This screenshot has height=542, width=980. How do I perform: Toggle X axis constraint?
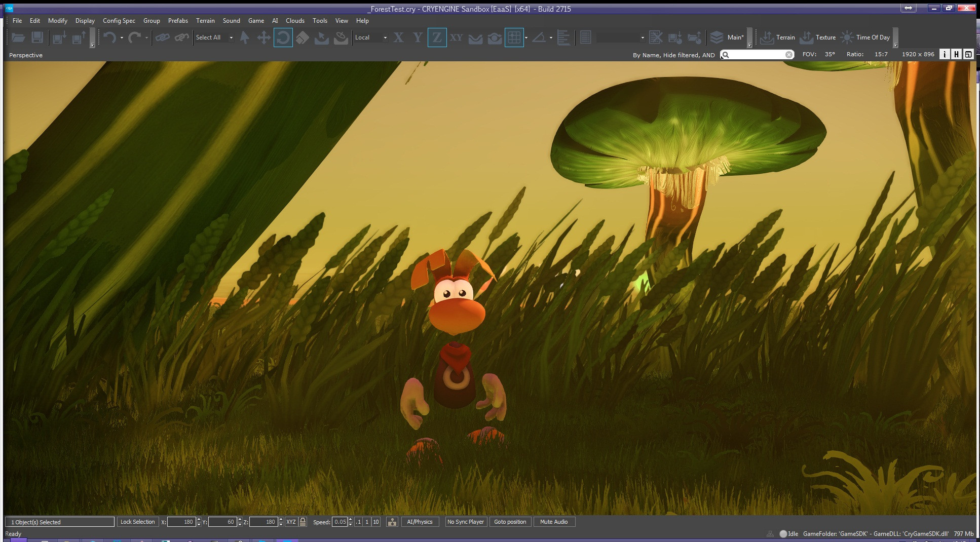[398, 37]
